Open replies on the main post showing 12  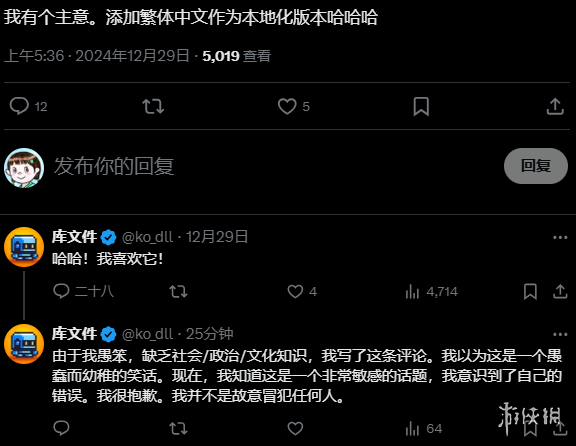[x=28, y=107]
